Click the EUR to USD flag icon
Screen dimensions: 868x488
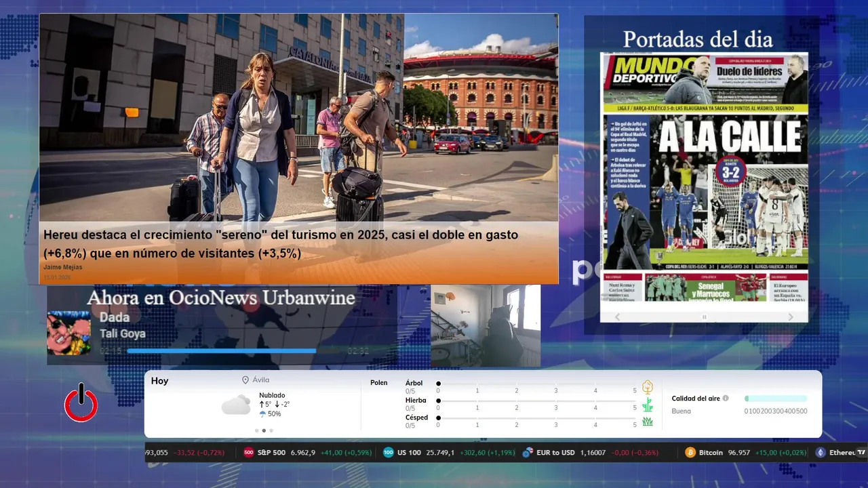point(527,452)
